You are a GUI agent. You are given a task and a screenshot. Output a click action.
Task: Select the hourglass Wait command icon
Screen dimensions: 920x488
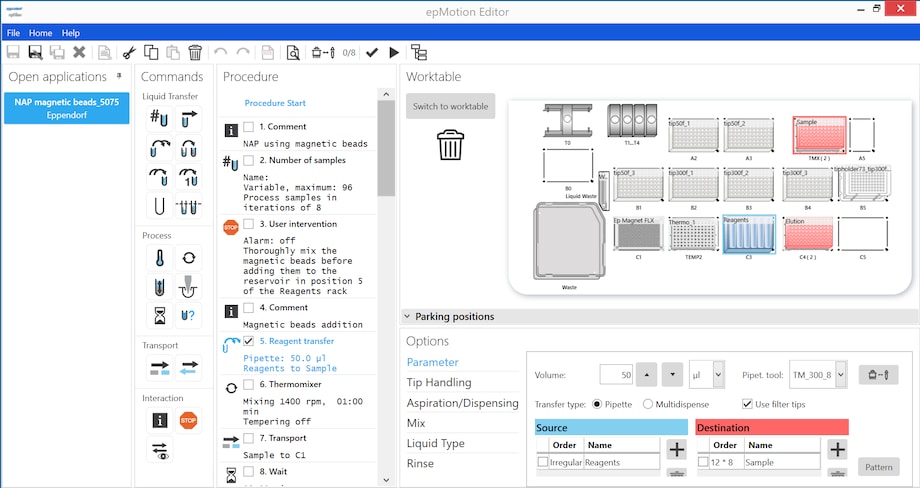coord(160,316)
